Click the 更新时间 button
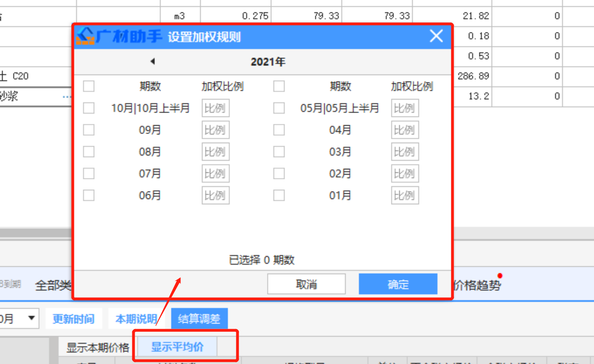 click(x=74, y=319)
